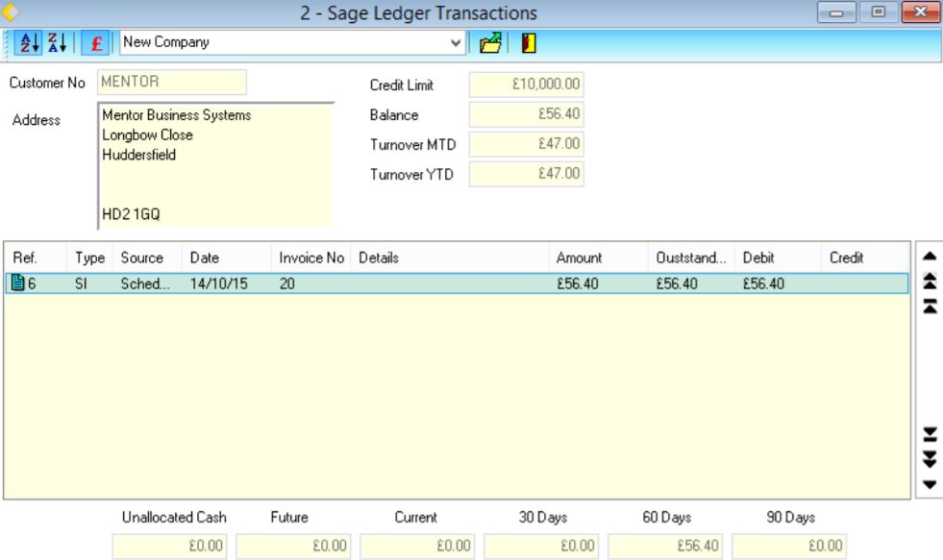Viewport: 943px width, 560px height.
Task: Click the exit door toolbar icon
Action: [x=528, y=42]
